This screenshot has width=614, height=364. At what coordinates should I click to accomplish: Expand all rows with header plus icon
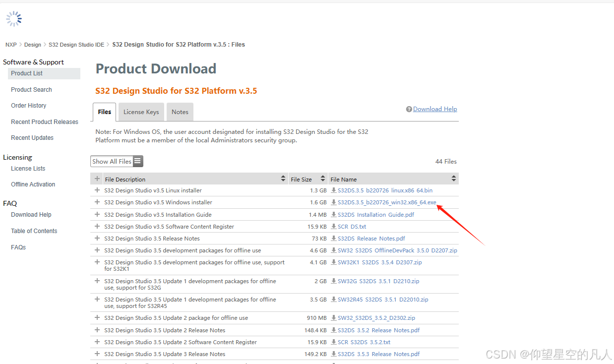(x=97, y=179)
